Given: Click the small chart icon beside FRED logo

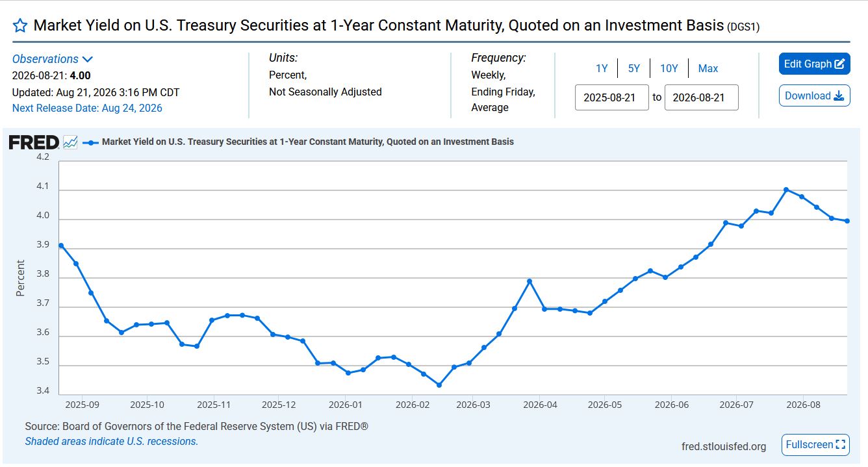Looking at the screenshot, I should (x=70, y=142).
